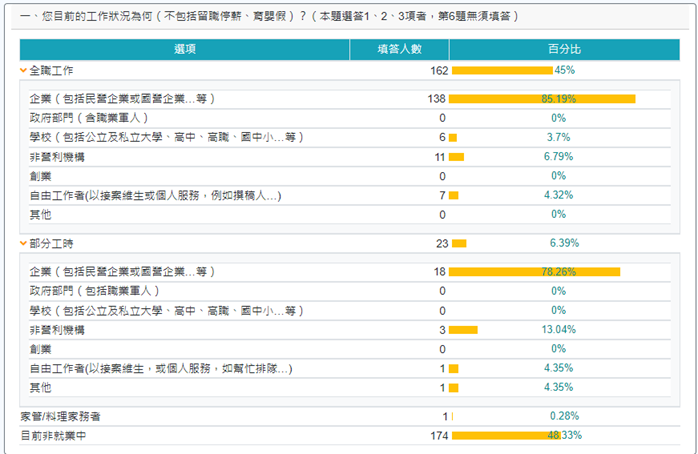The image size is (698, 454).
Task: Click the 填答人數 column header
Action: pos(399,49)
